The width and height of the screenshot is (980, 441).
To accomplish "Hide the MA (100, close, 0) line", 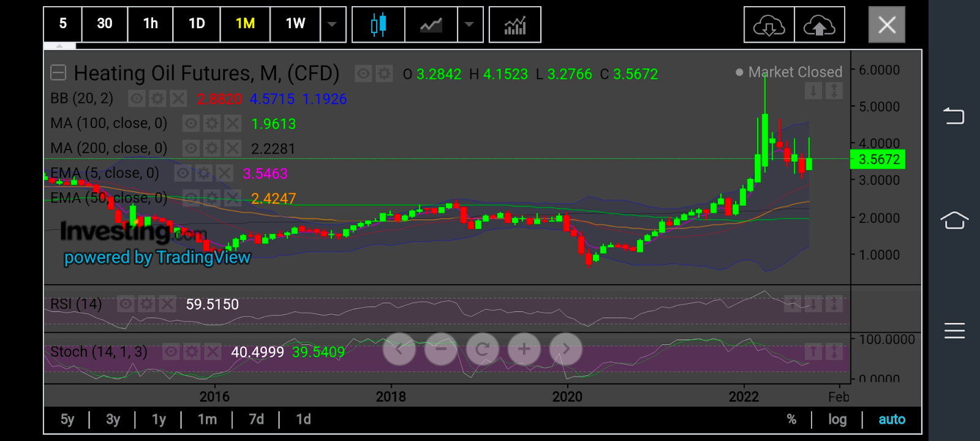I will tap(191, 124).
